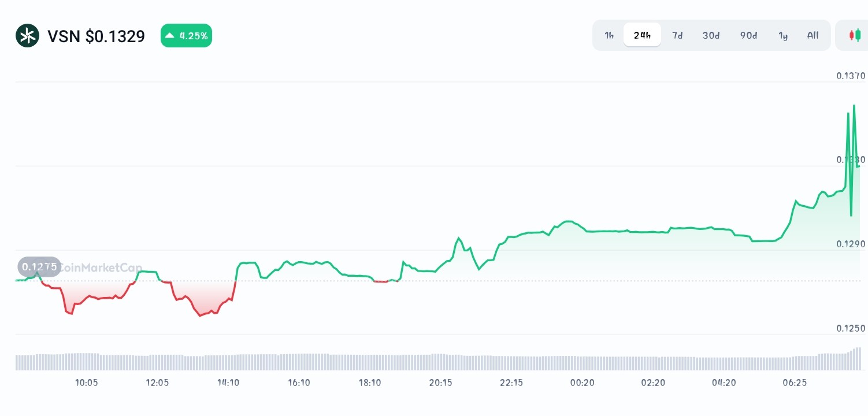Choose the 1y time range
The width and height of the screenshot is (868, 416).
[783, 35]
